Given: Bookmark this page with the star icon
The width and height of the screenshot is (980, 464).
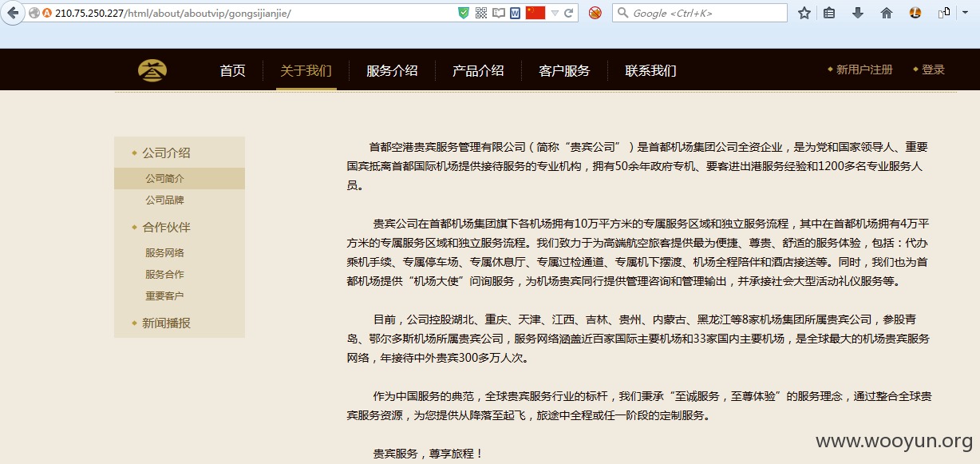Looking at the screenshot, I should (x=804, y=13).
